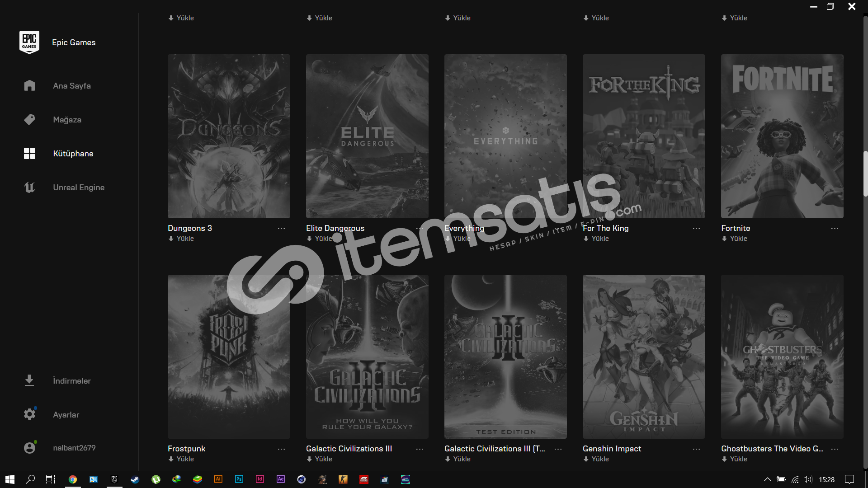This screenshot has height=488, width=868.
Task: Open options menu for Galactic Civilizations III
Action: 420,449
